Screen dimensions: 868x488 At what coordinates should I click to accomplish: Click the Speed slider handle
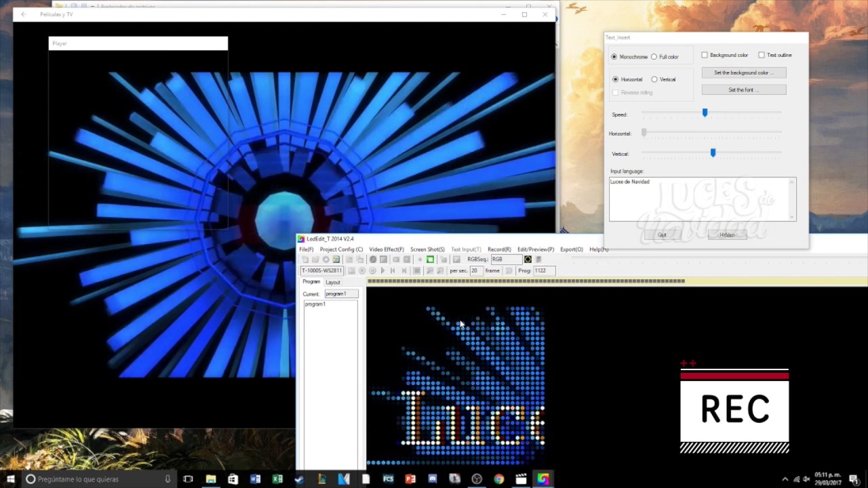coord(705,113)
